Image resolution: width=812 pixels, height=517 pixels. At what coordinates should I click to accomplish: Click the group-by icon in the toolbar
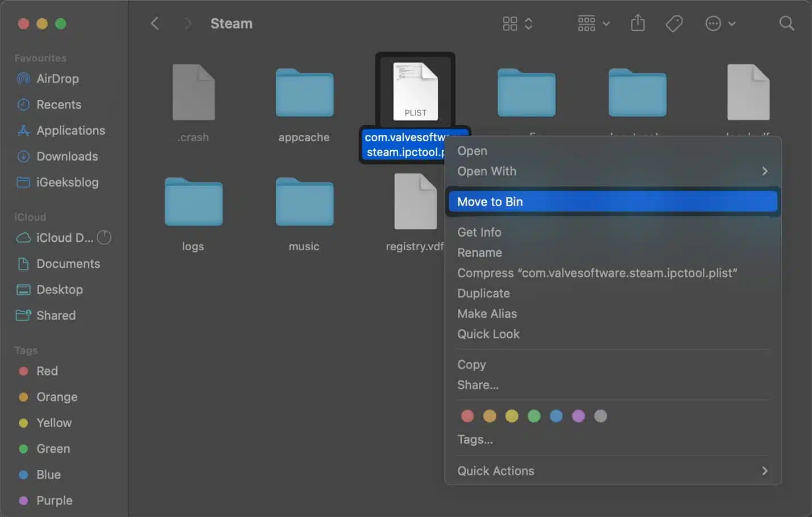point(586,23)
